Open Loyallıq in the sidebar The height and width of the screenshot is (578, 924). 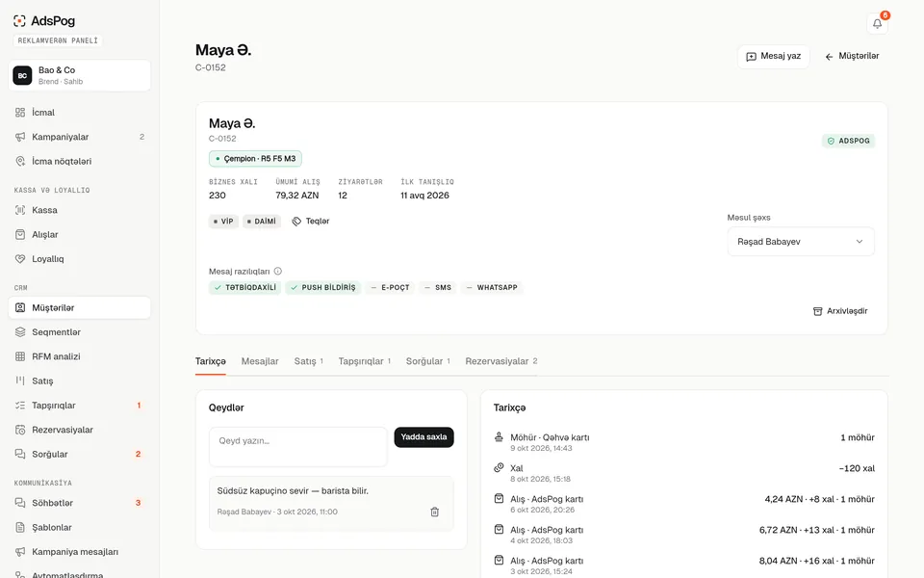(x=80, y=259)
